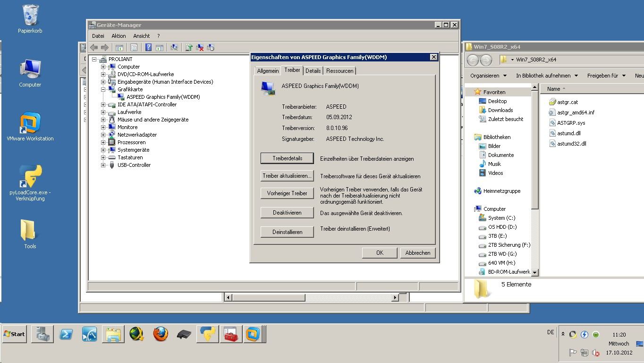The image size is (644, 363).
Task: Open the Aktion menu in Geräte-Manager
Action: click(119, 36)
